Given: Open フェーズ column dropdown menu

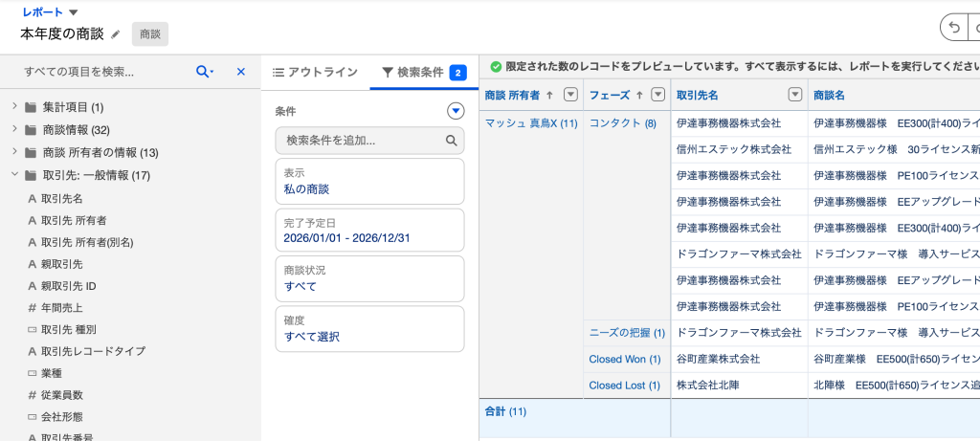Looking at the screenshot, I should coord(657,95).
